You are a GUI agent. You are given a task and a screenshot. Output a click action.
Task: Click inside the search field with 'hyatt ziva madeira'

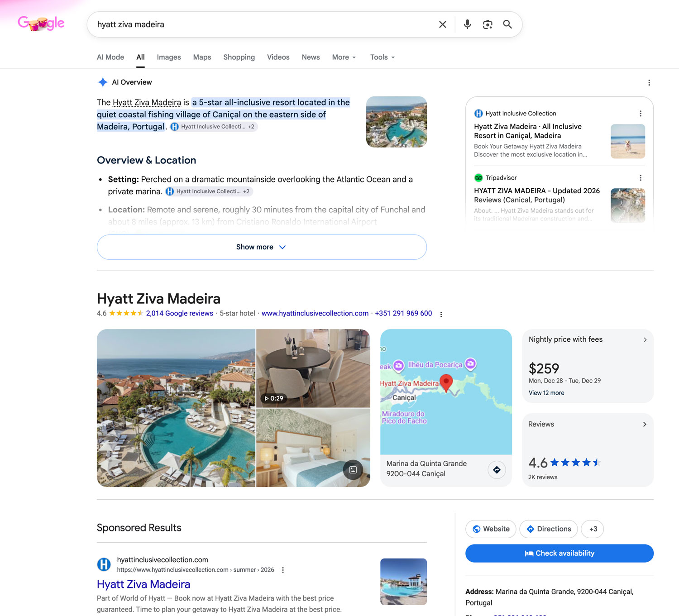click(x=263, y=24)
